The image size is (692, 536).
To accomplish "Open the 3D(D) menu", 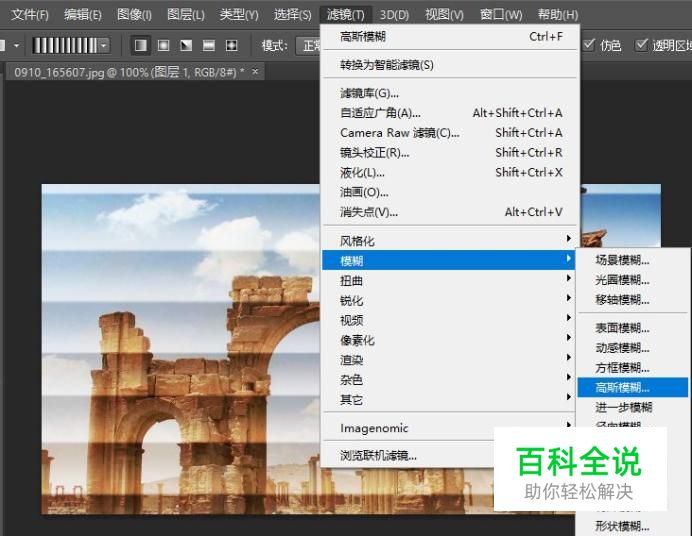I will tap(394, 15).
